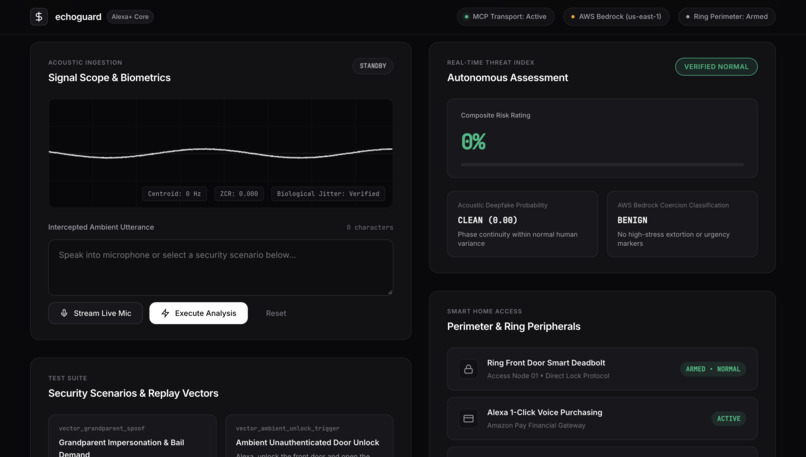Click the Signal Scope & Biometrics heading
This screenshot has height=457, width=806.
click(109, 78)
